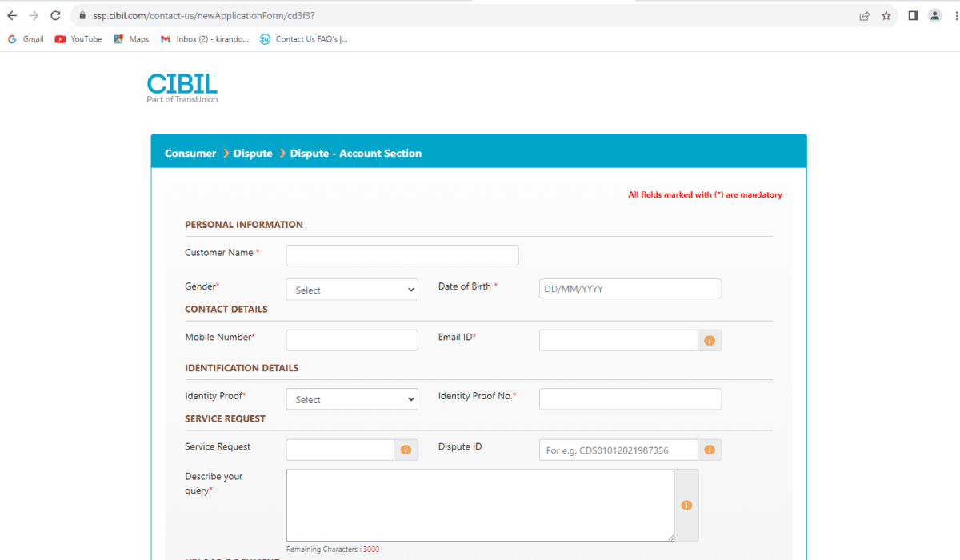The width and height of the screenshot is (960, 560).
Task: Click the query description info icon
Action: (686, 506)
